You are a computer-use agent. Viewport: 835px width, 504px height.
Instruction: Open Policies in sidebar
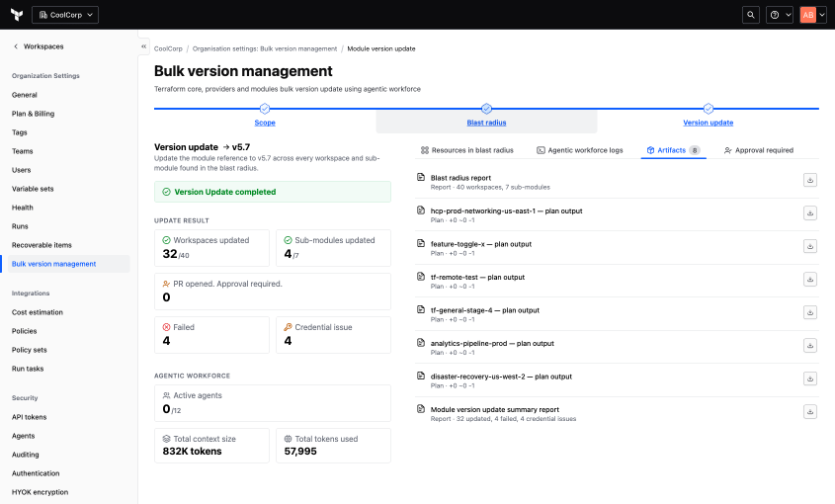(x=25, y=331)
